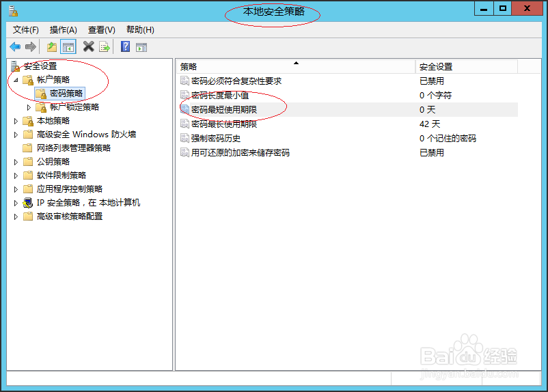Click the forward arrow toolbar button
Screen dimensions: 548x392
click(31, 46)
